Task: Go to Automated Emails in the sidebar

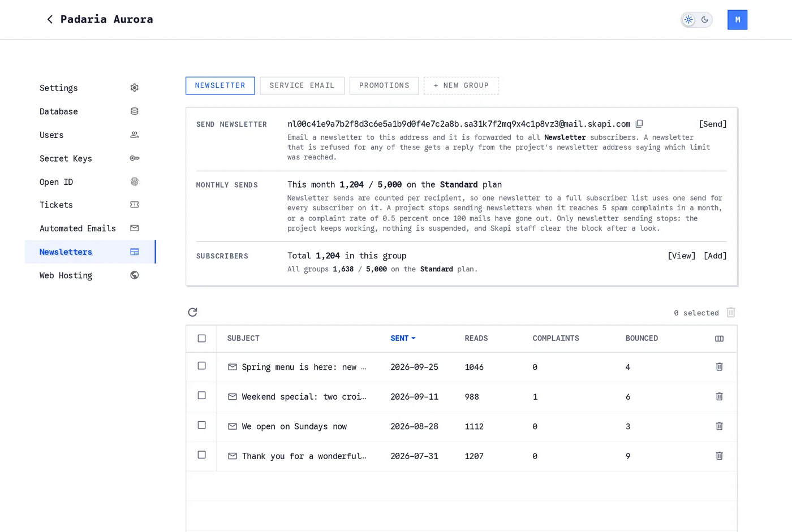Action: pyautogui.click(x=89, y=228)
